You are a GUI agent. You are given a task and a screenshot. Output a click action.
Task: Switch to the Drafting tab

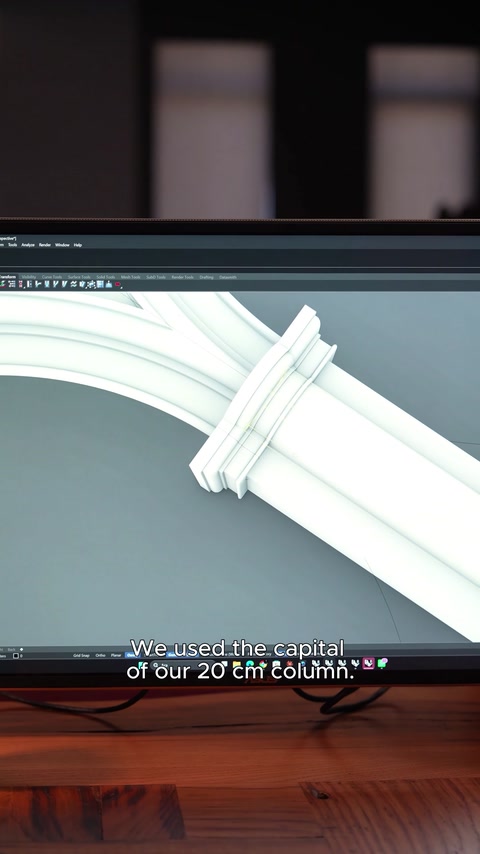click(x=206, y=277)
